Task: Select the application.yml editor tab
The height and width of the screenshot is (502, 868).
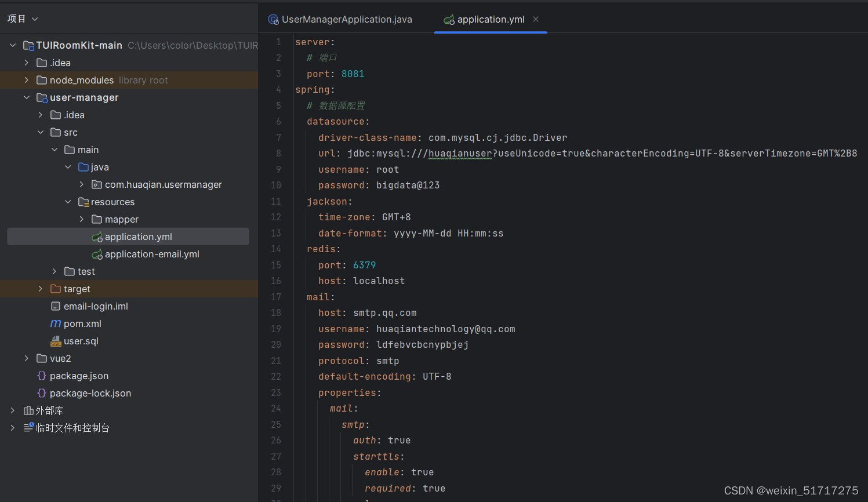Action: [x=490, y=19]
